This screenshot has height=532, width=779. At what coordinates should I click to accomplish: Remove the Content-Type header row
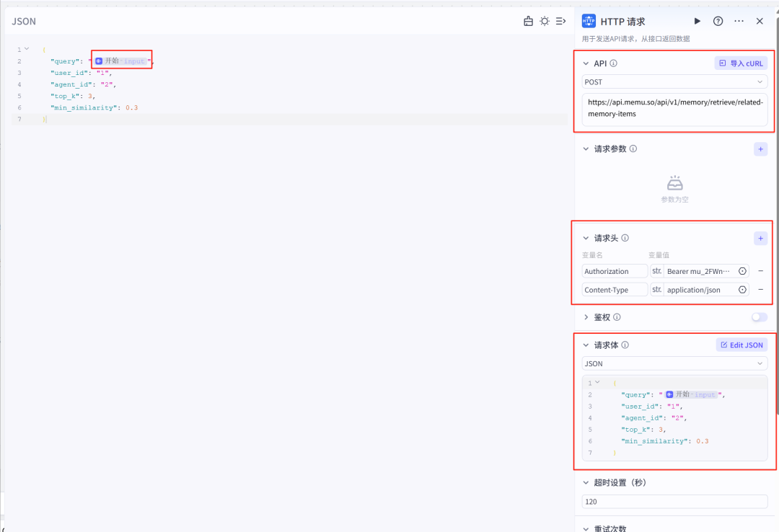(761, 289)
